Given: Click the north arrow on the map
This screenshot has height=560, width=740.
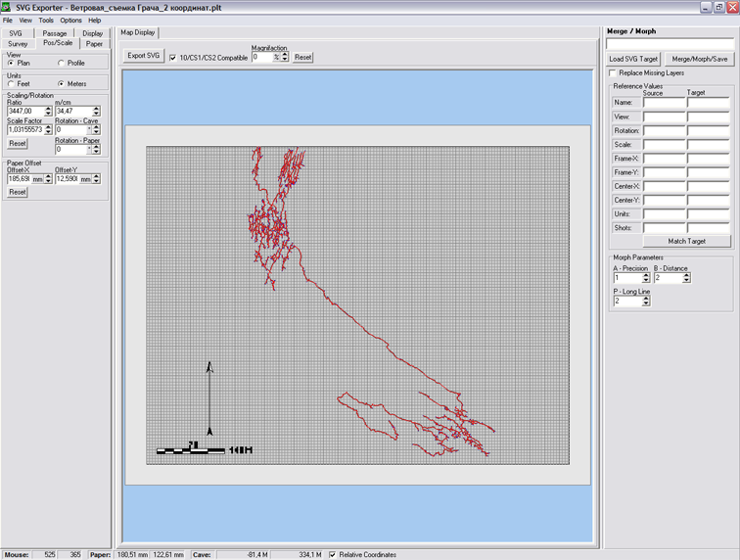Looking at the screenshot, I should point(209,398).
